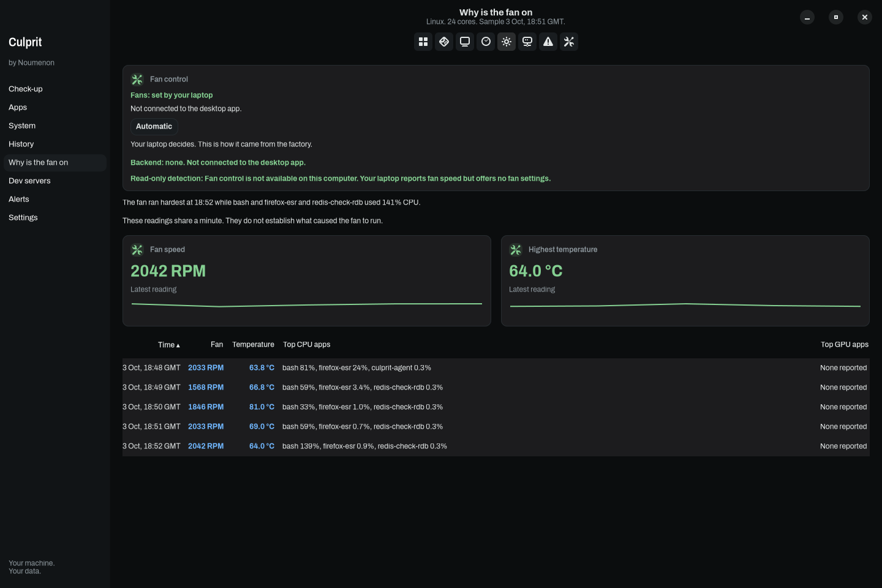
Task: Open Settings via the wrench-and-screwdriver toolbar icon
Action: tap(569, 42)
